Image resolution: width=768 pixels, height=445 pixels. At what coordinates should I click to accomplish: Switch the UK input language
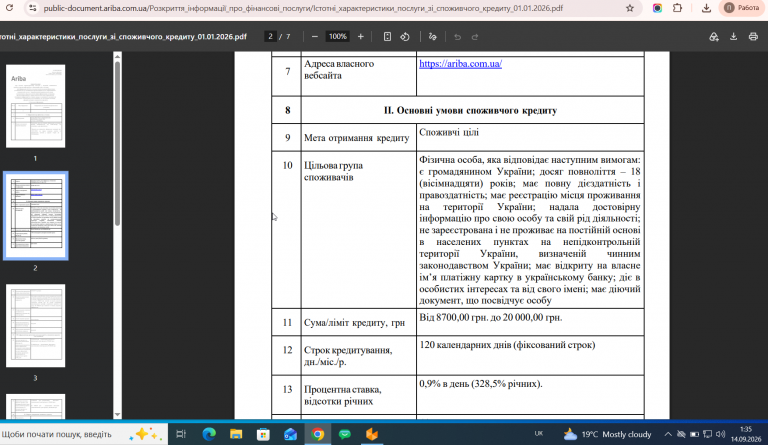[539, 434]
